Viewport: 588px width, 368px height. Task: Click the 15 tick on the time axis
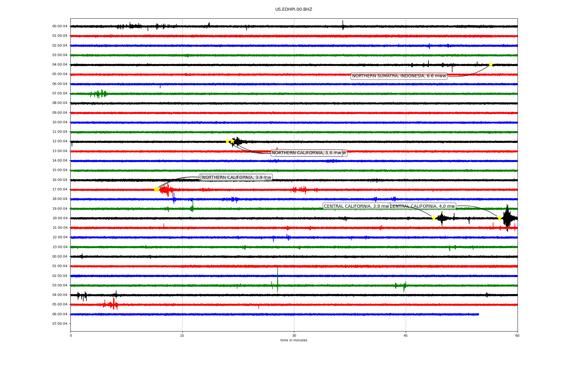(x=182, y=335)
